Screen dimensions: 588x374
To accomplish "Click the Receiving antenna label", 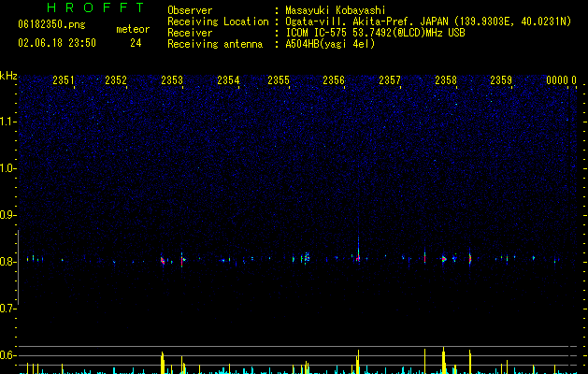I will pyautogui.click(x=215, y=44).
